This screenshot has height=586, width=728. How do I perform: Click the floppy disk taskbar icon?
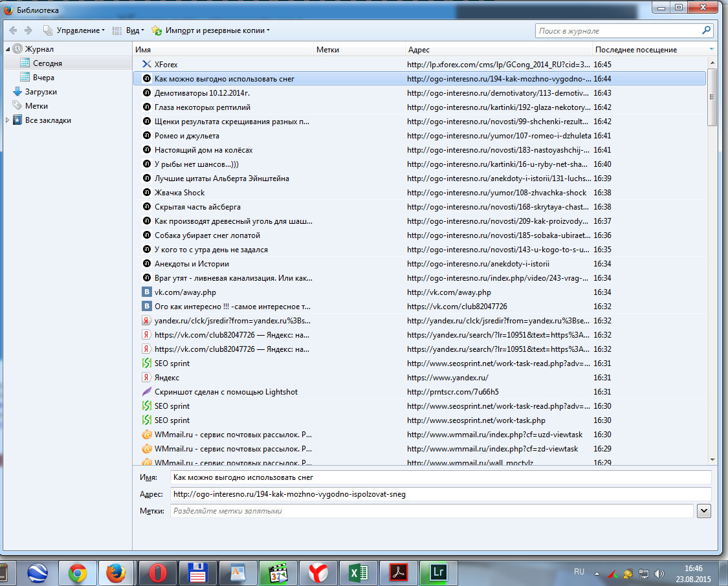pyautogui.click(x=197, y=573)
